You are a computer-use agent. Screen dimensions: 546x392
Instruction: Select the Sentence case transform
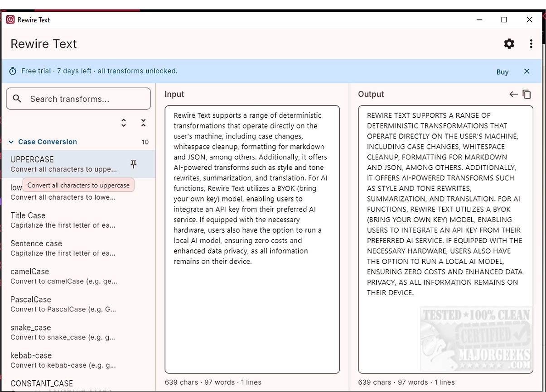78,248
